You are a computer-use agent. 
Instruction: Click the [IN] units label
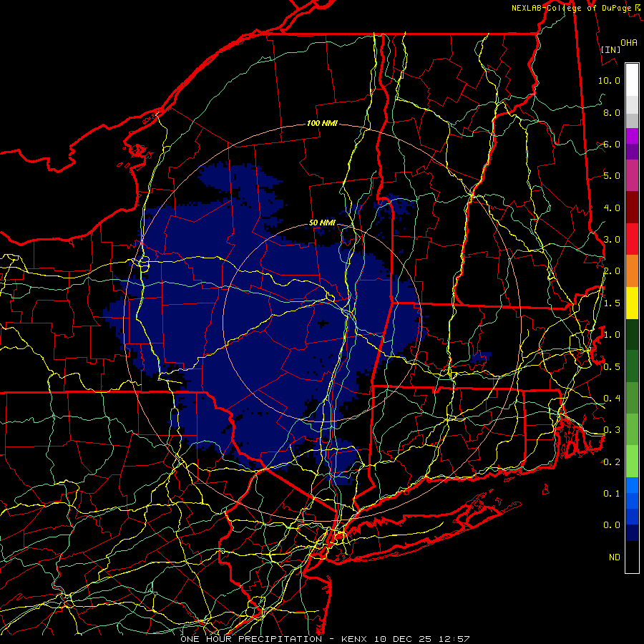click(611, 49)
